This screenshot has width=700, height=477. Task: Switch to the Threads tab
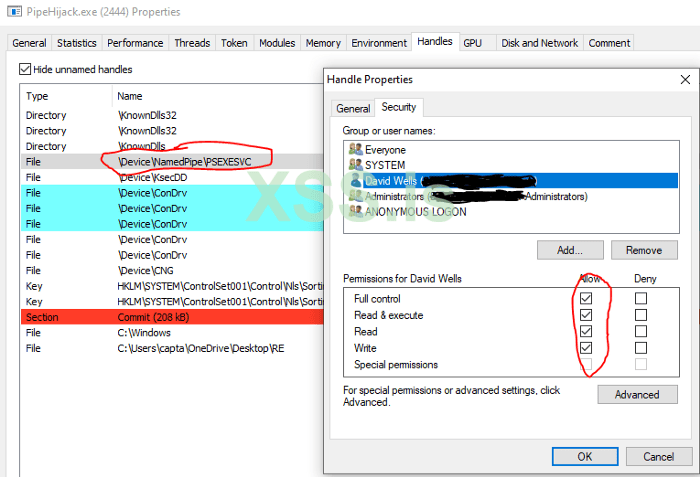(x=192, y=43)
